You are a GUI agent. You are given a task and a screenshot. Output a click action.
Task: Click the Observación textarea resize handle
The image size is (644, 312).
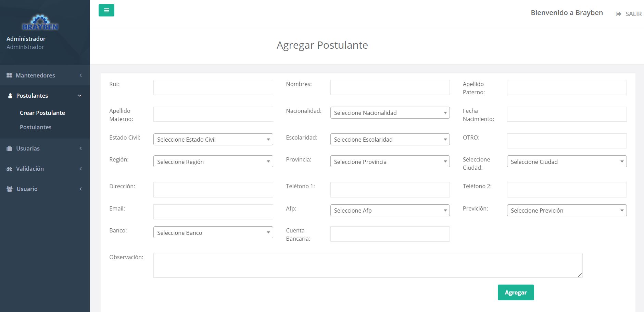(580, 275)
